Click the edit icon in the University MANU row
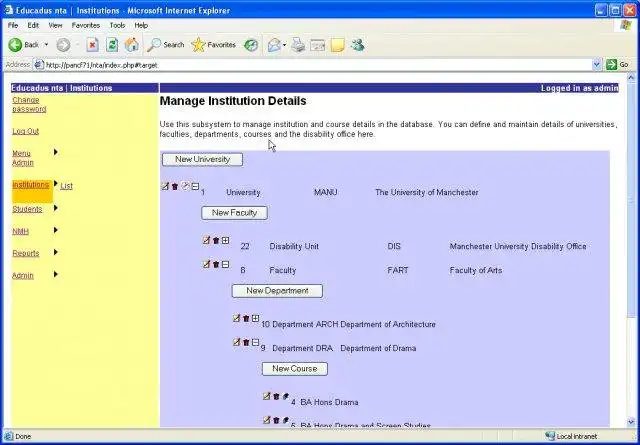The width and height of the screenshot is (640, 445). 165,187
